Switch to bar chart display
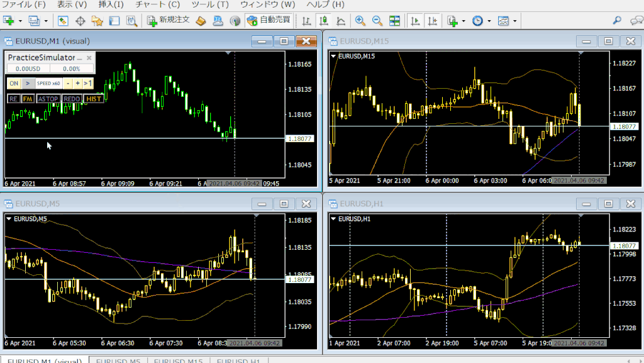644x363 pixels. tap(306, 21)
